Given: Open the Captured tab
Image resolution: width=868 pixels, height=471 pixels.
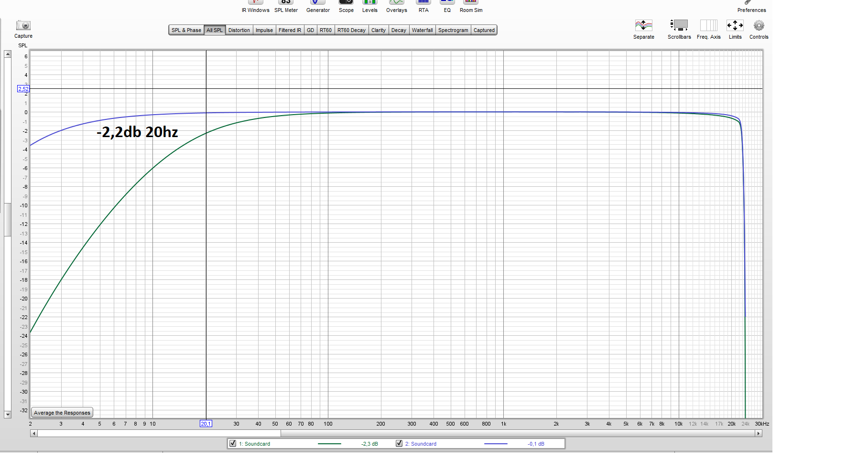Looking at the screenshot, I should coord(484,30).
